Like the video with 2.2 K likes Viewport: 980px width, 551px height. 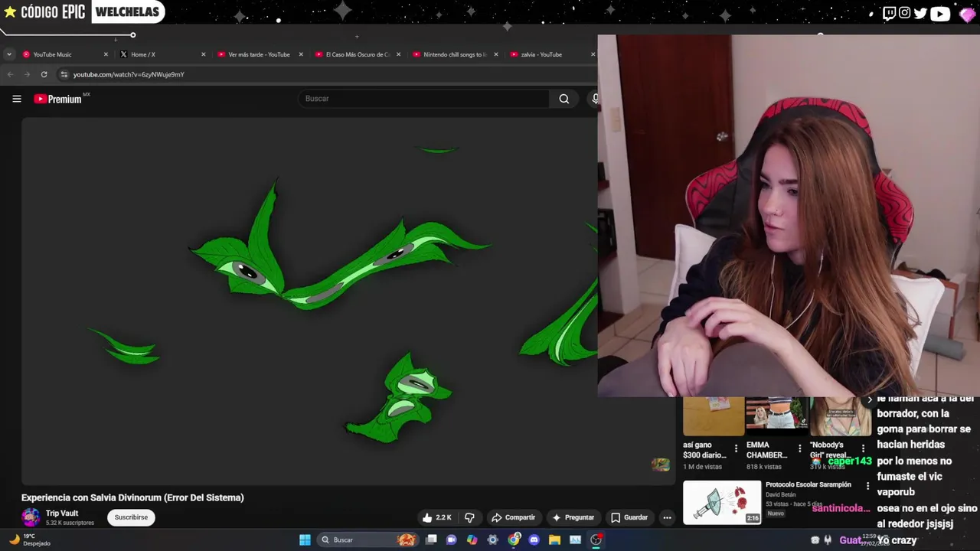(436, 517)
